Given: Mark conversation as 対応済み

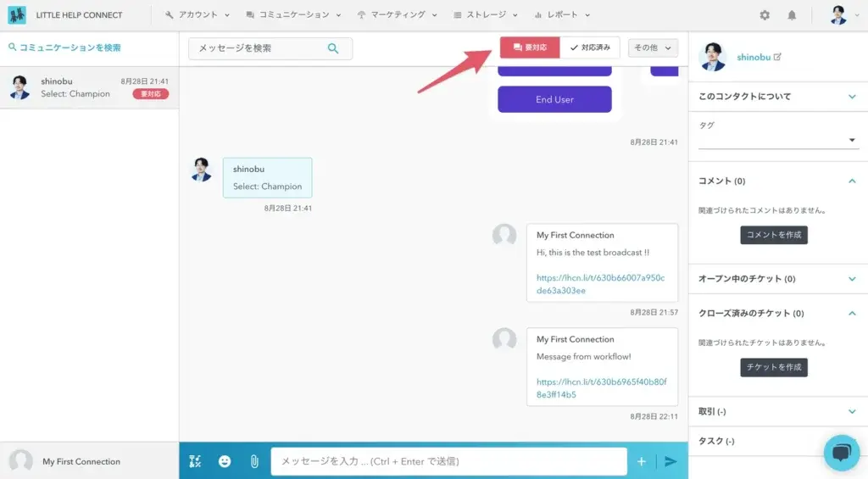Looking at the screenshot, I should tap(590, 47).
